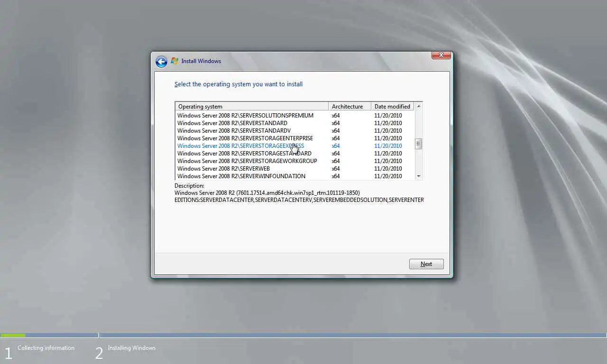The width and height of the screenshot is (607, 364).
Task: Close the Install Windows dialog
Action: pos(441,55)
